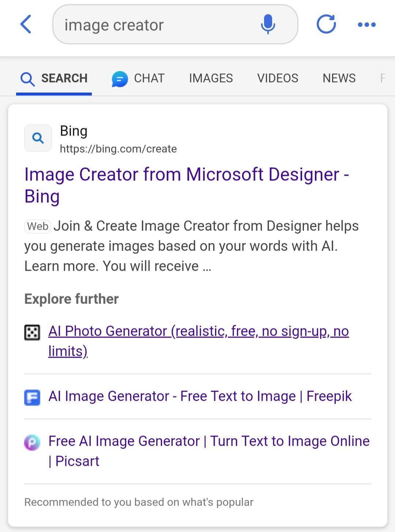Image resolution: width=395 pixels, height=532 pixels.
Task: Click the 'Explore further' heading
Action: click(x=71, y=299)
